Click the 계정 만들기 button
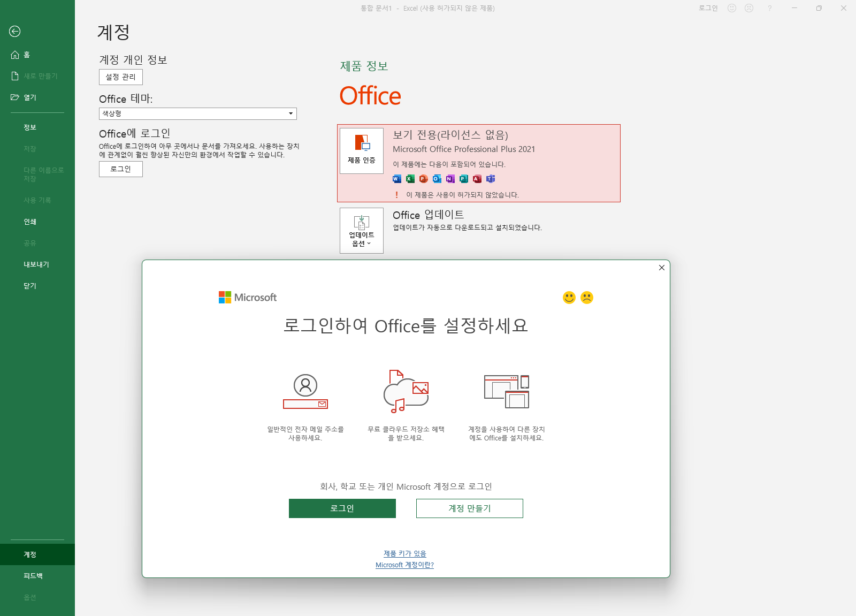This screenshot has height=616, width=856. click(x=470, y=508)
